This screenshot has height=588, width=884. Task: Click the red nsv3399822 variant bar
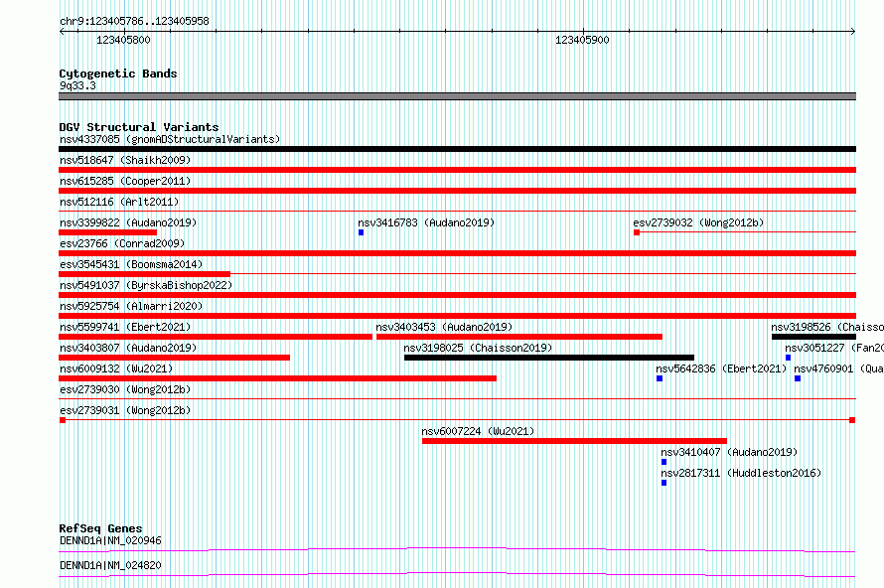click(107, 232)
